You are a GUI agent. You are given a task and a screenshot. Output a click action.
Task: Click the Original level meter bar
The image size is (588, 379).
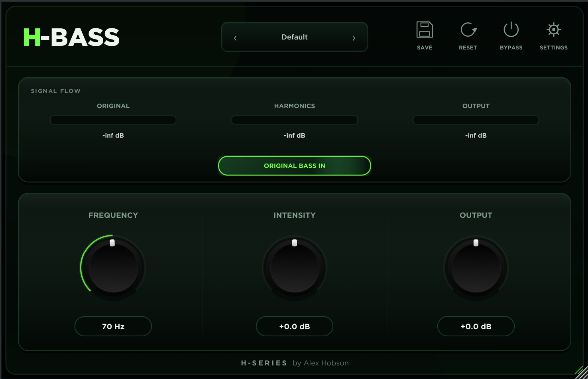pyautogui.click(x=113, y=120)
